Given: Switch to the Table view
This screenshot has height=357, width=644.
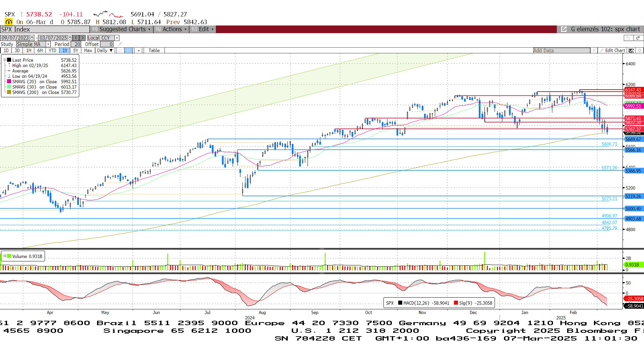Looking at the screenshot, I should 154,50.
